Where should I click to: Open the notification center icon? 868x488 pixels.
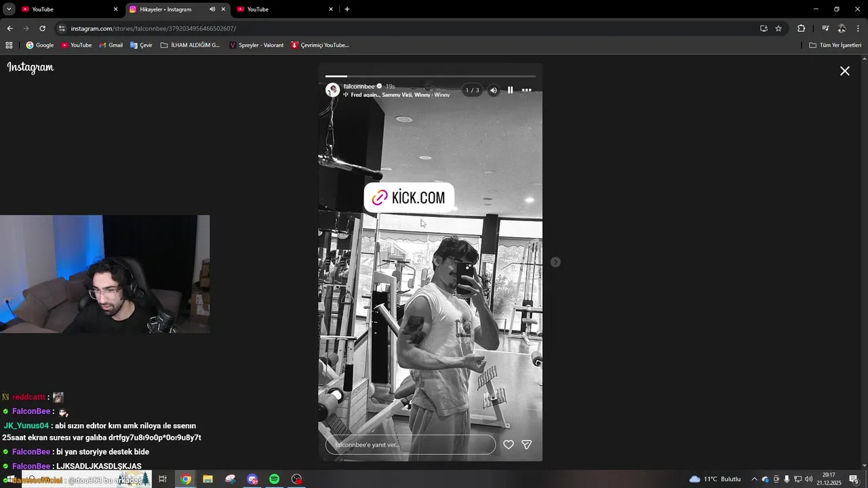pos(854,479)
